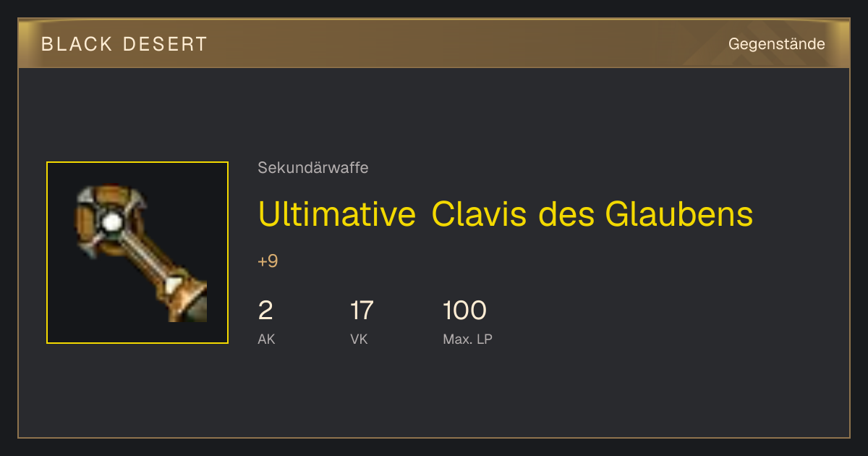Click the AK stat label
This screenshot has width=868, height=456.
266,339
